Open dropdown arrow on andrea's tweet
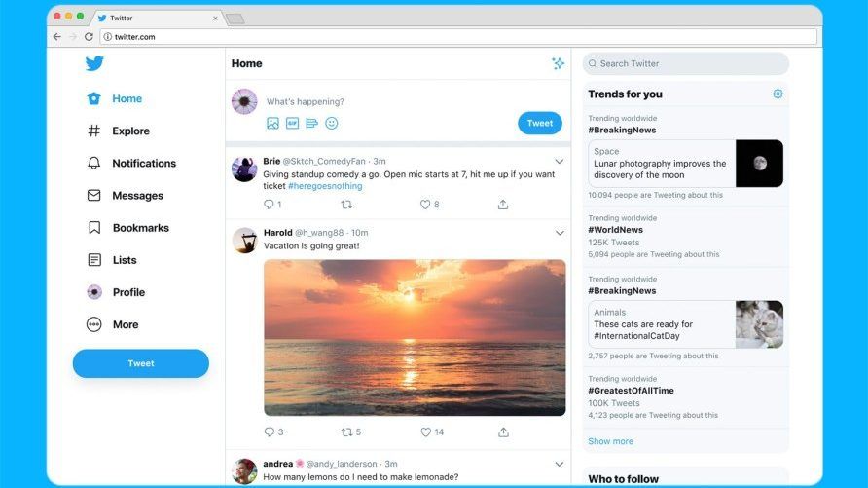 [560, 464]
